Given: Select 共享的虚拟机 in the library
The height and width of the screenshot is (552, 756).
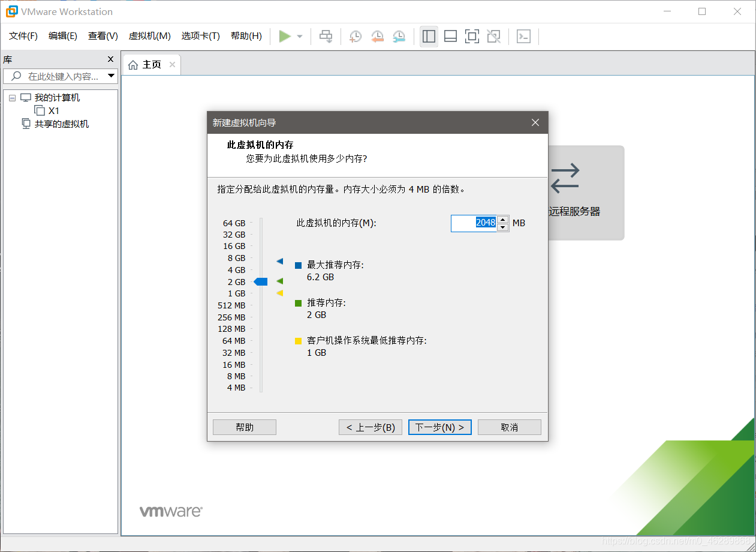Looking at the screenshot, I should coord(62,124).
